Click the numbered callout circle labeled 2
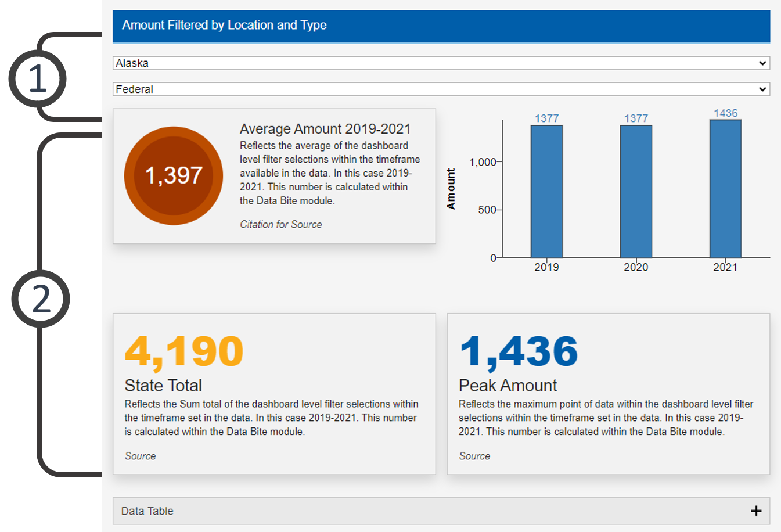The width and height of the screenshot is (781, 532). point(39,297)
